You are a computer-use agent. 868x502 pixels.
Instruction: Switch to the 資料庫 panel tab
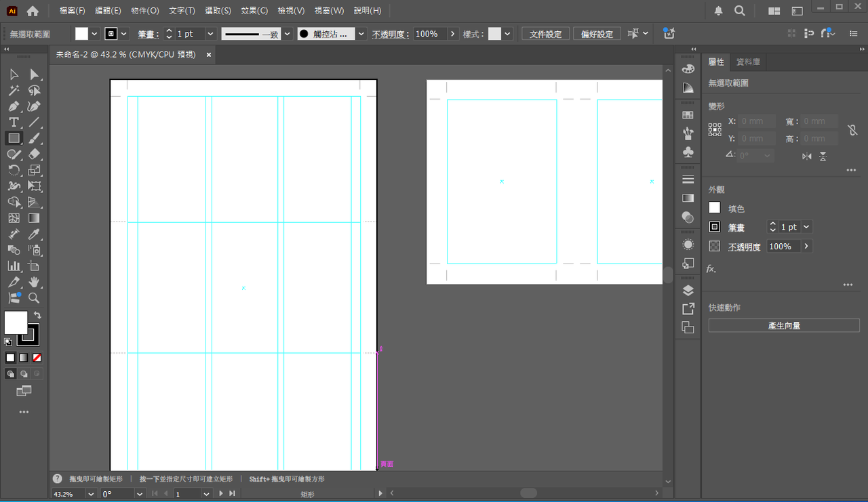click(748, 62)
